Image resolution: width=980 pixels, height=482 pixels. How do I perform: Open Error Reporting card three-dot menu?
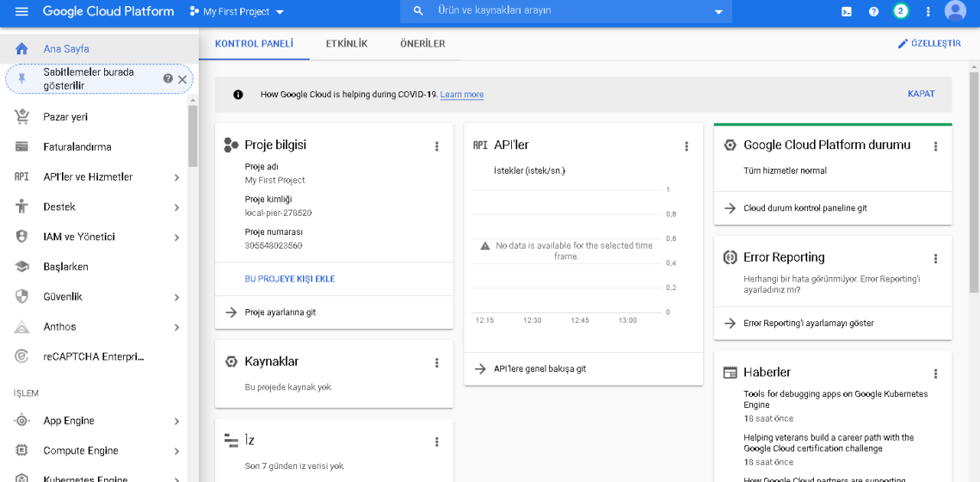(935, 258)
